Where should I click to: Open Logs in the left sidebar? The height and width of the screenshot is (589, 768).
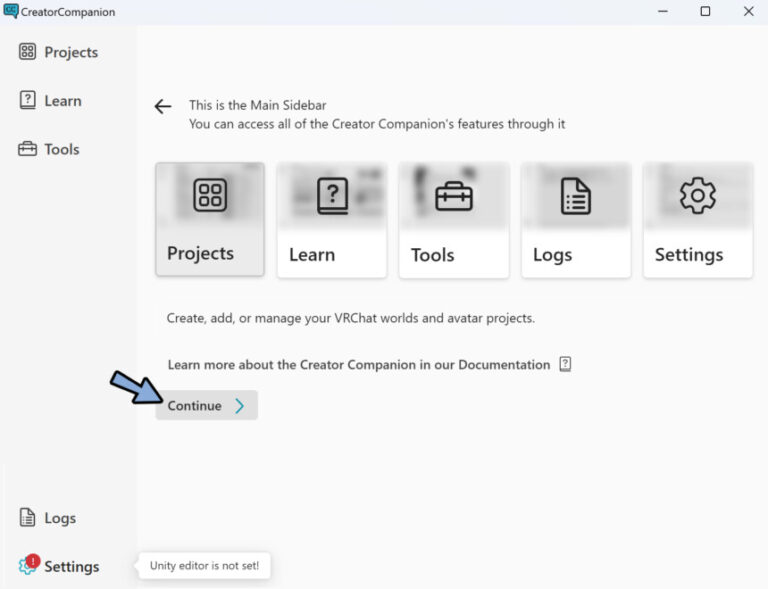pos(48,518)
